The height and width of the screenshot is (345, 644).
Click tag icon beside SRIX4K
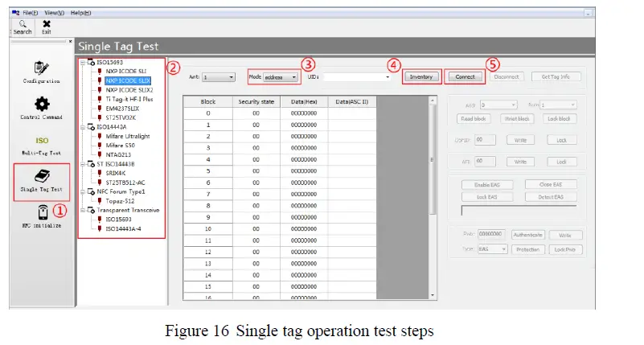click(x=99, y=173)
